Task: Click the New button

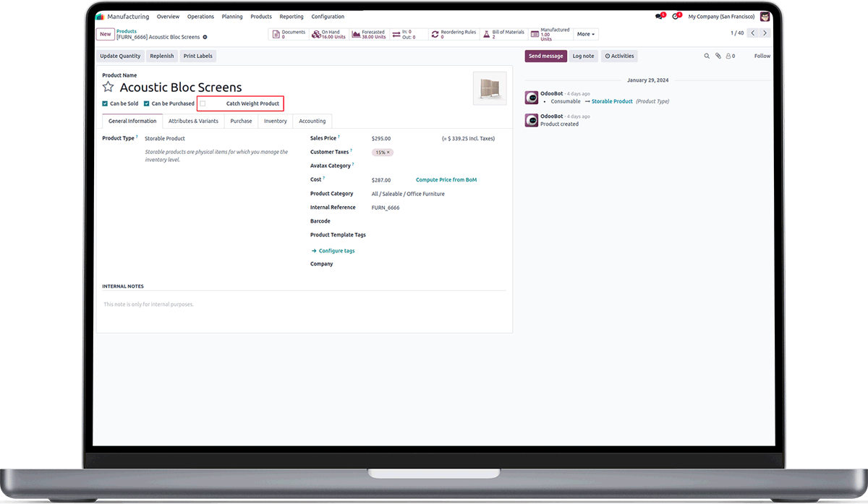Action: [106, 34]
